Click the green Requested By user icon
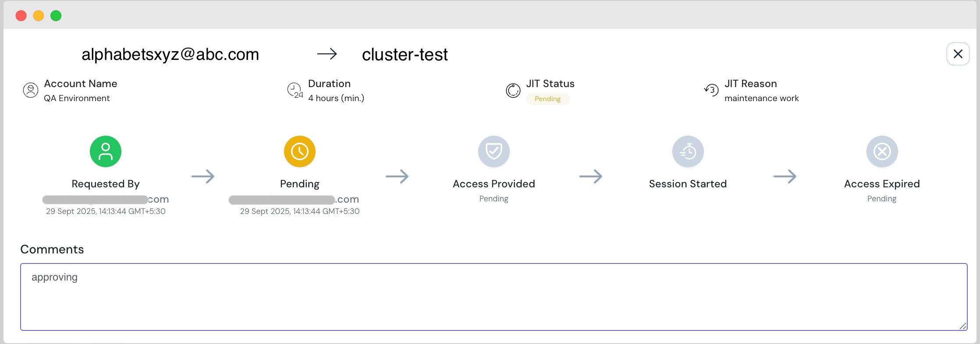 106,151
